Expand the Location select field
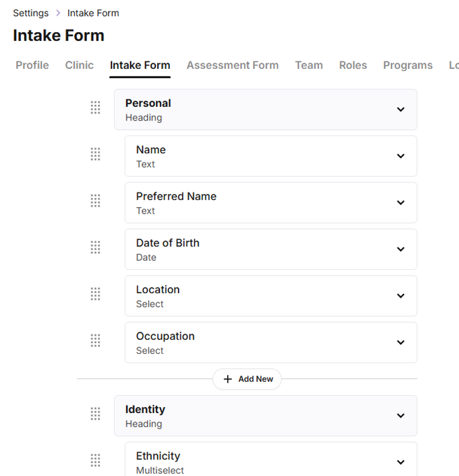 (400, 296)
